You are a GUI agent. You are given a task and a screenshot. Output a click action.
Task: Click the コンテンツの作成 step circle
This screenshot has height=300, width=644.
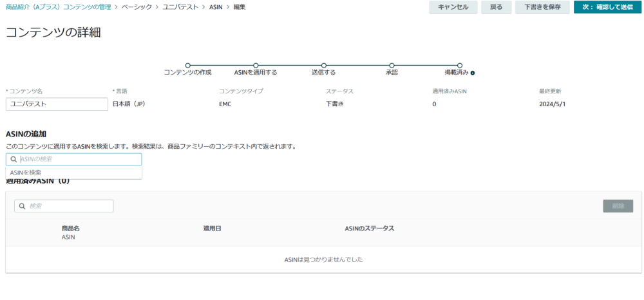(x=187, y=65)
